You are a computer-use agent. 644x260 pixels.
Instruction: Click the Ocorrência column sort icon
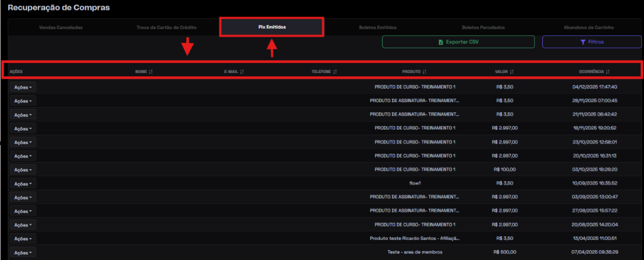pos(608,71)
